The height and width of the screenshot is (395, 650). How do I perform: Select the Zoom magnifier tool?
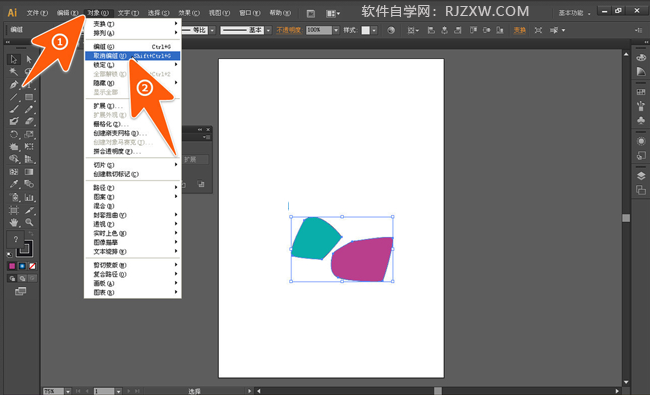(29, 223)
